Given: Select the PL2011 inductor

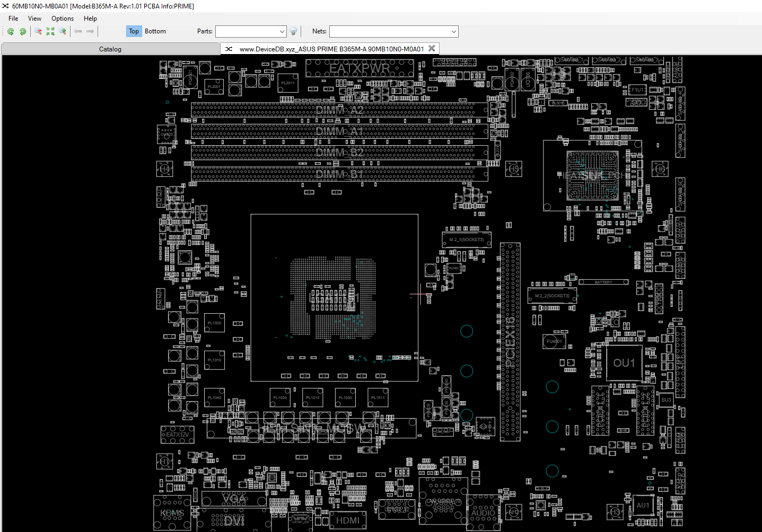Looking at the screenshot, I should click(x=288, y=83).
